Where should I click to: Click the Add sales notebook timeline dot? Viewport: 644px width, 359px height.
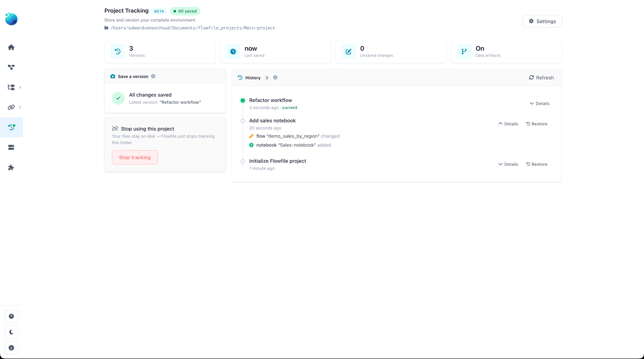tap(243, 121)
